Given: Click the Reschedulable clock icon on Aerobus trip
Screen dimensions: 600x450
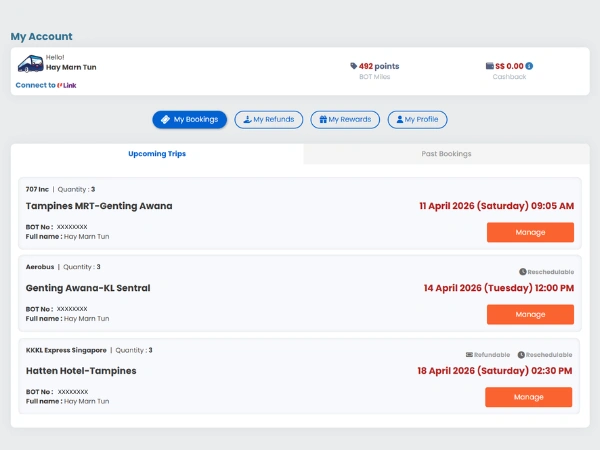Looking at the screenshot, I should 522,272.
